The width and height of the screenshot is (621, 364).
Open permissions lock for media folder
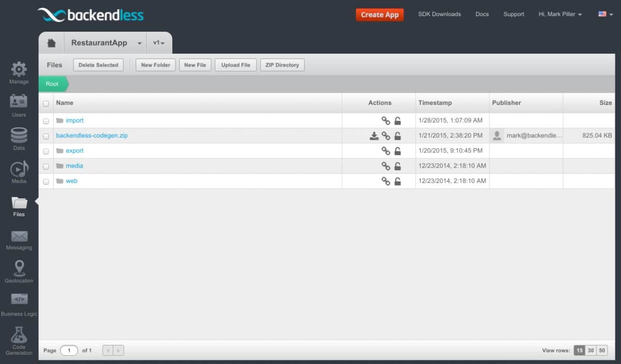click(x=397, y=166)
